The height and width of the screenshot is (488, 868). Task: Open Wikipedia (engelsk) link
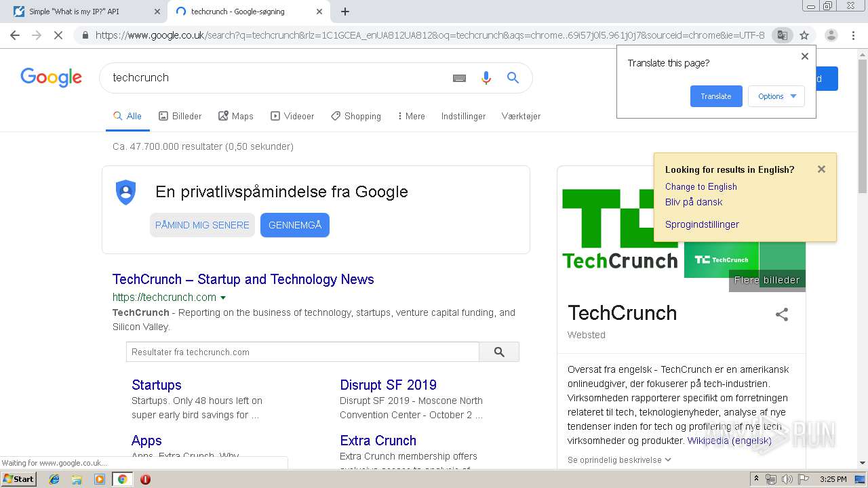[x=730, y=441]
